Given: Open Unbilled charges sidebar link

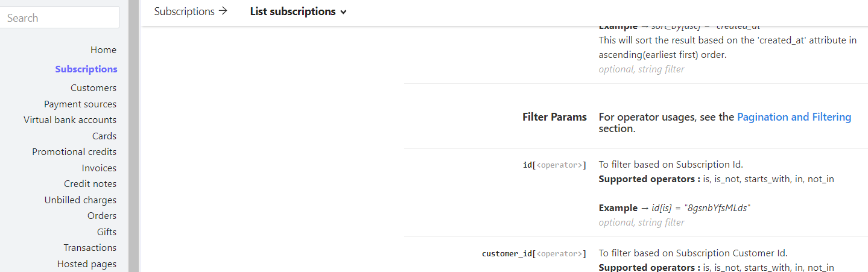Looking at the screenshot, I should click(80, 200).
